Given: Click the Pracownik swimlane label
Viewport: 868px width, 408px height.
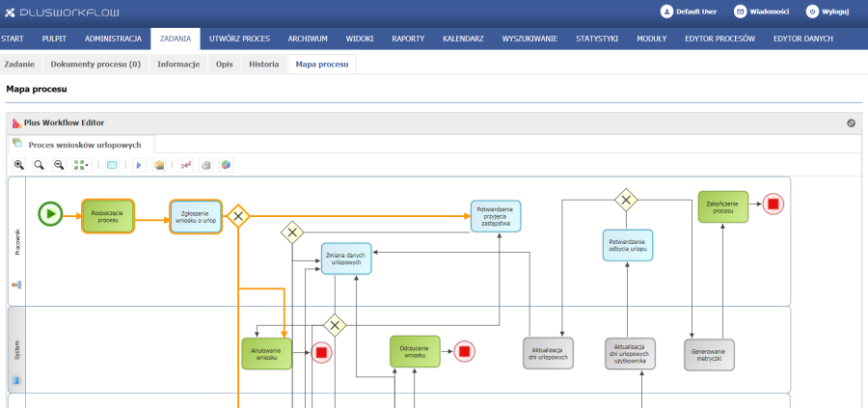Looking at the screenshot, I should (x=17, y=243).
